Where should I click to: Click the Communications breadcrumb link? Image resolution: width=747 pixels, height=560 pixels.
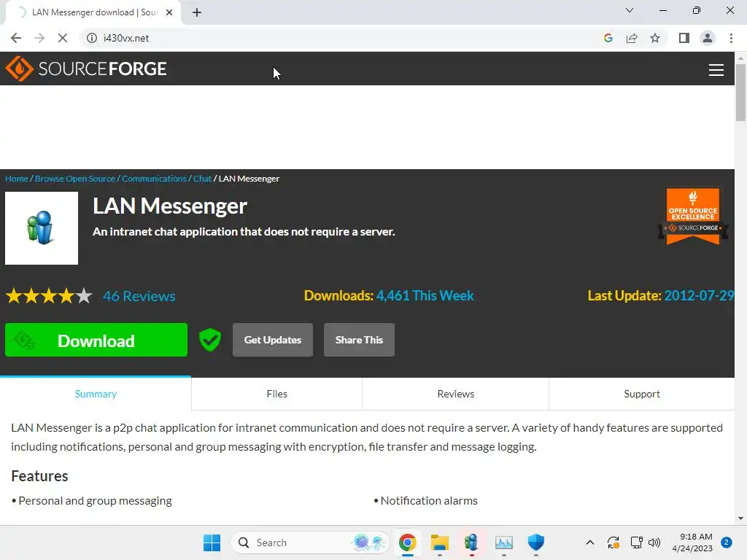point(155,179)
